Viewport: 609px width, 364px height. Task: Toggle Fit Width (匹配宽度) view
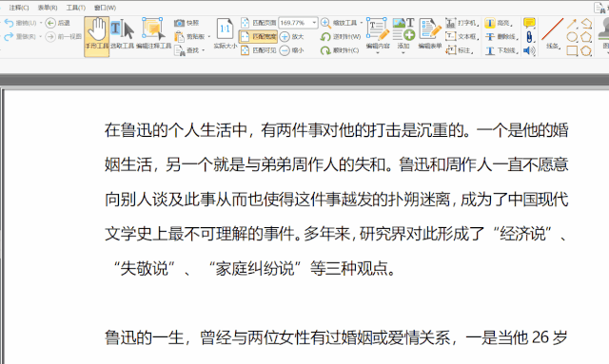tap(258, 36)
